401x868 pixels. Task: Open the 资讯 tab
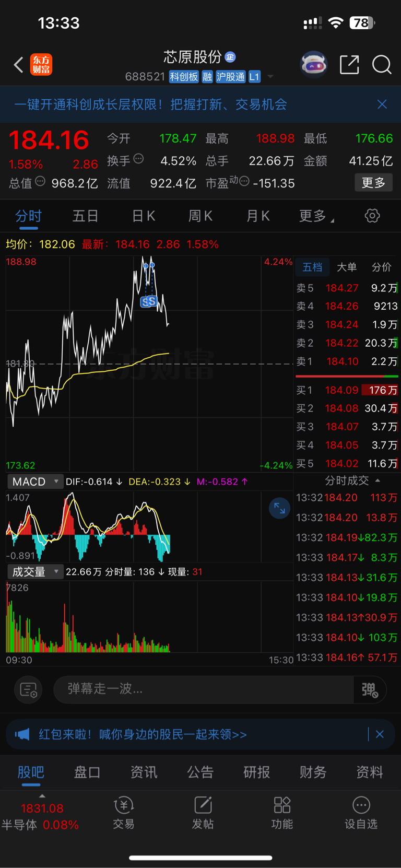coord(144,772)
